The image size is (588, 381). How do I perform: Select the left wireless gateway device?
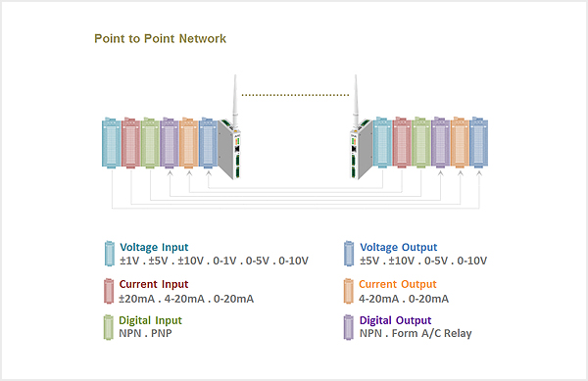(228, 149)
